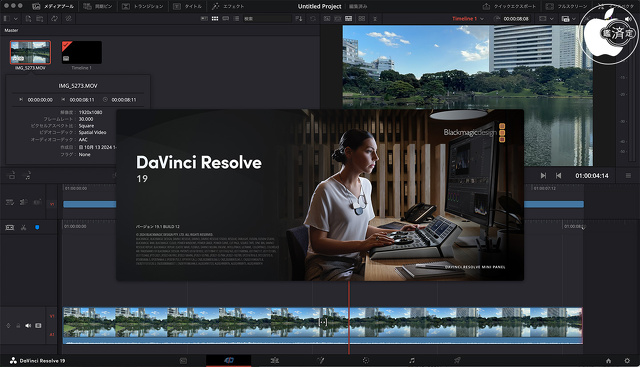
Task: Open the トランジション (Transitions) panel
Action: coord(142,6)
